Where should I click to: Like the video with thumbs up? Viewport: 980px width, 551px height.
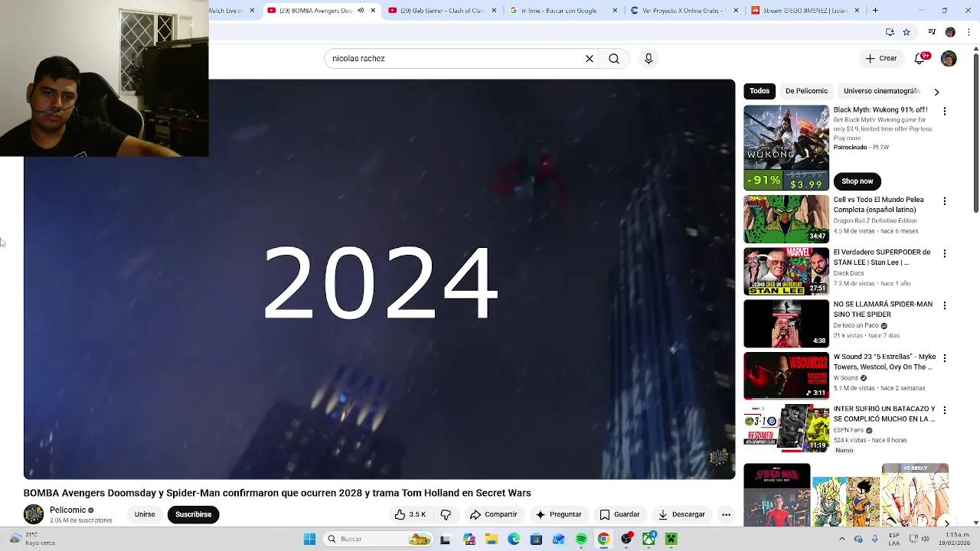410,514
